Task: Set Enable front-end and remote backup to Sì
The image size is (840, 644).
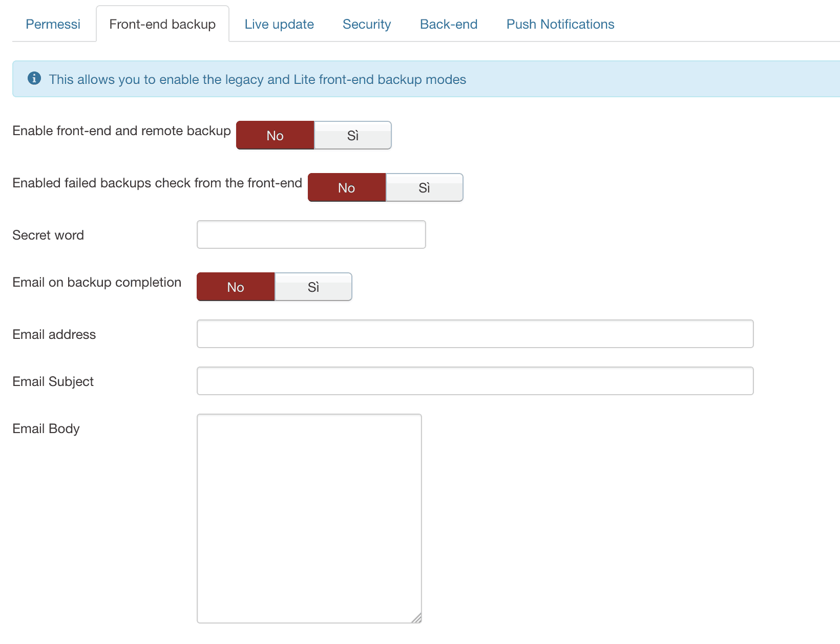Action: [353, 136]
